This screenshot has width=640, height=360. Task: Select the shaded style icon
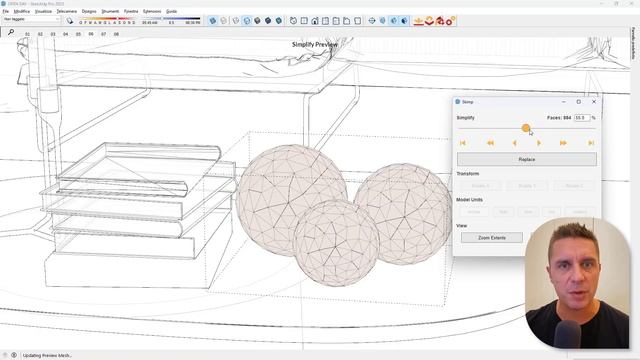tap(257, 20)
